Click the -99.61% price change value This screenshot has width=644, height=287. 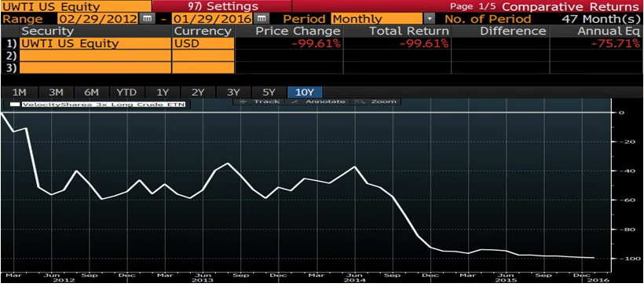[x=316, y=43]
